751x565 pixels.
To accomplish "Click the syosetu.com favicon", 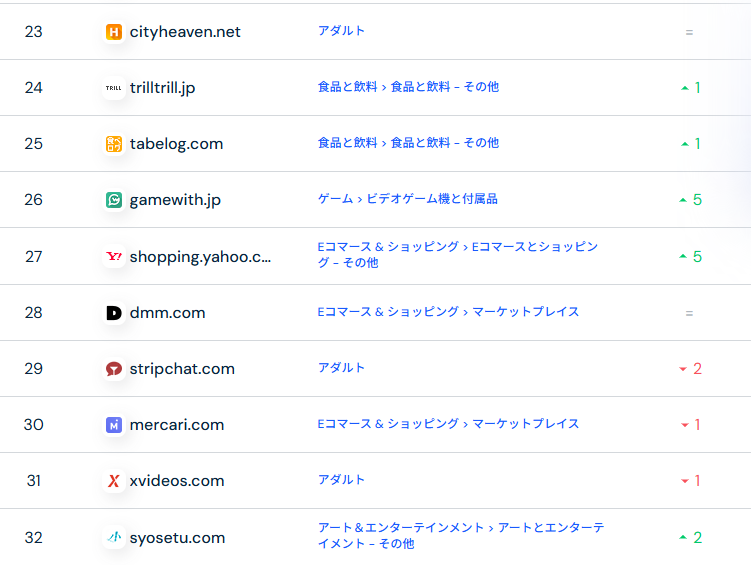I will [x=114, y=538].
